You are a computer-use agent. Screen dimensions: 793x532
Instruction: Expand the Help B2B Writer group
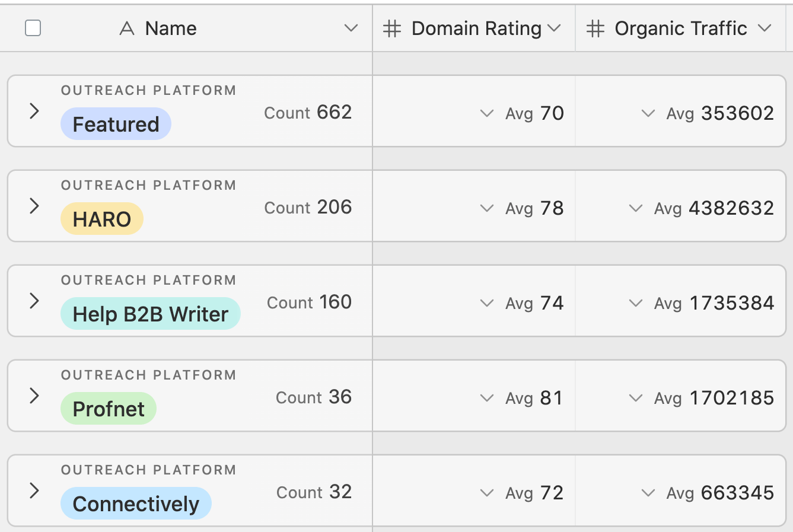click(34, 301)
